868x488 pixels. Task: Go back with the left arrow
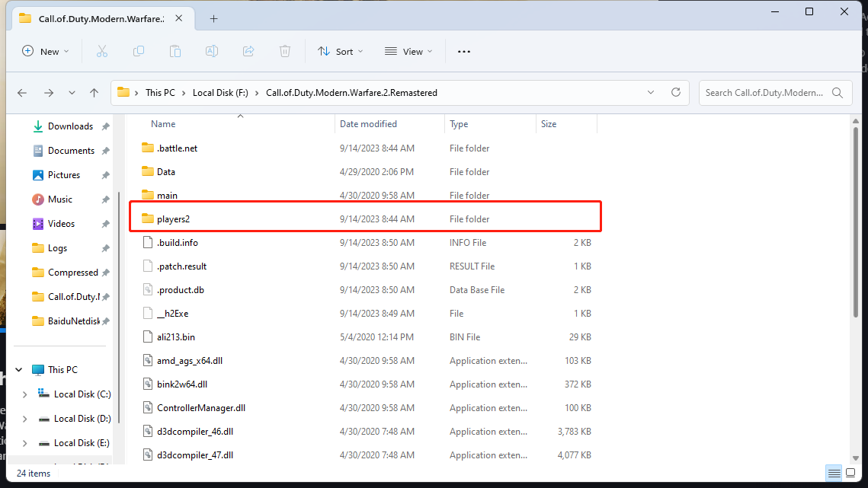click(22, 93)
